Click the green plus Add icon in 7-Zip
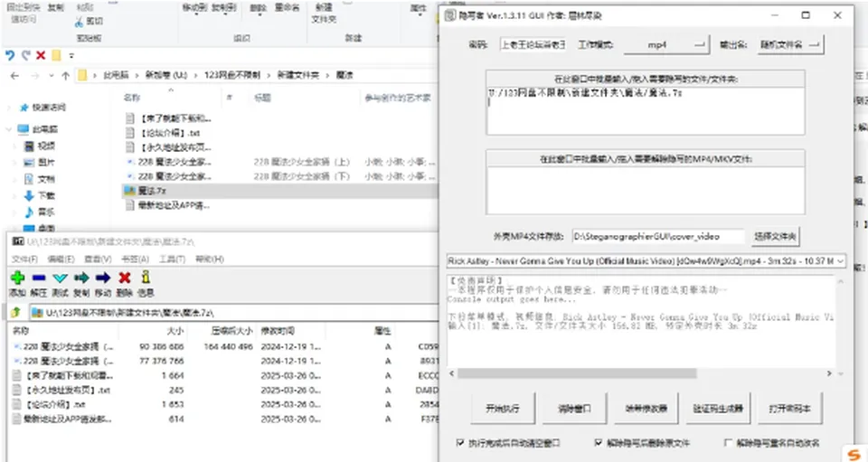868x462 pixels. [x=18, y=278]
